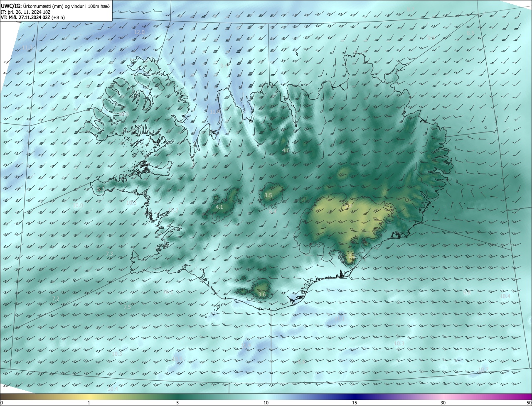The height and width of the screenshot is (406, 532).
Task: Pick the yellow colorbar segment above 1
Action: [x=89, y=396]
